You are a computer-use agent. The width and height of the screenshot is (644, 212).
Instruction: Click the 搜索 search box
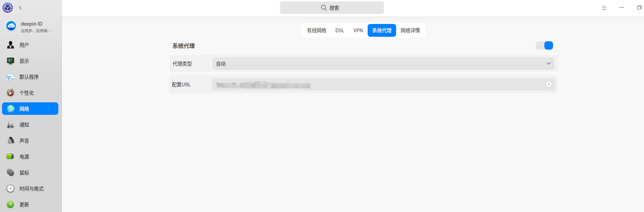click(x=332, y=8)
